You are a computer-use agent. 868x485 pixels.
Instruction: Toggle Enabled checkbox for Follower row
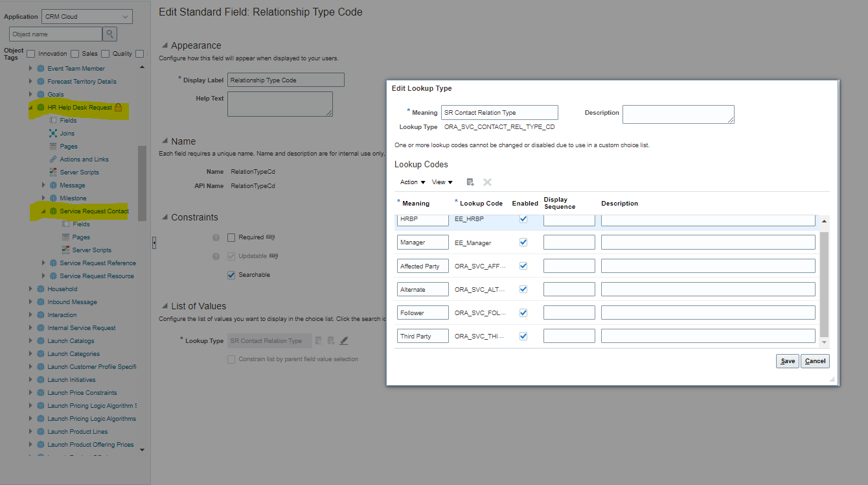(523, 313)
